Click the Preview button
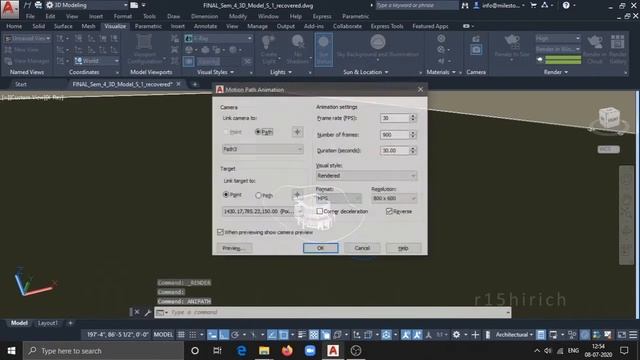Image resolution: width=640 pixels, height=360 pixels. [234, 248]
